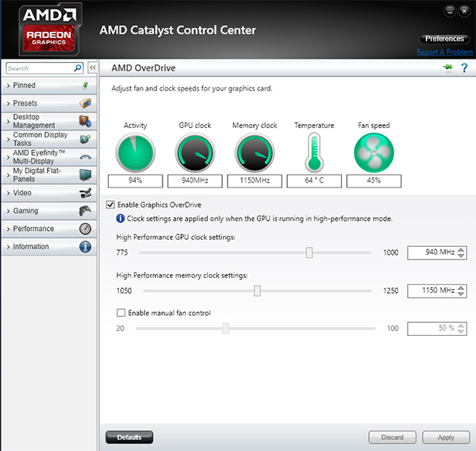476x451 pixels.
Task: Select the Information menu item
Action: (x=49, y=247)
